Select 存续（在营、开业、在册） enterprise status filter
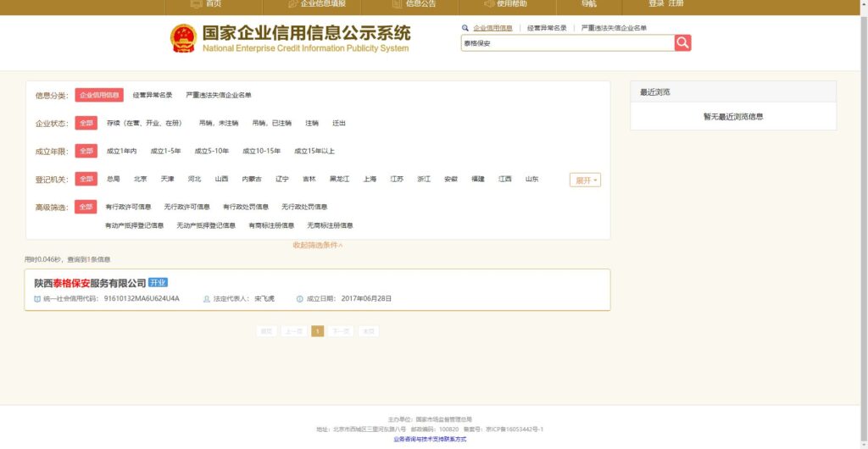Viewport: 868px width, 449px height. tap(144, 124)
